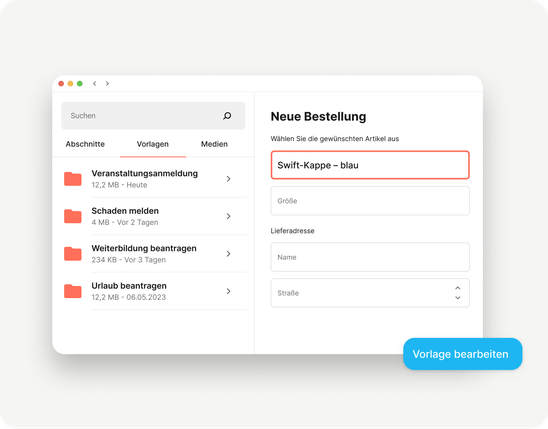The width and height of the screenshot is (548, 429).
Task: Expand the Schaden melden row chevron
Action: pyautogui.click(x=229, y=216)
